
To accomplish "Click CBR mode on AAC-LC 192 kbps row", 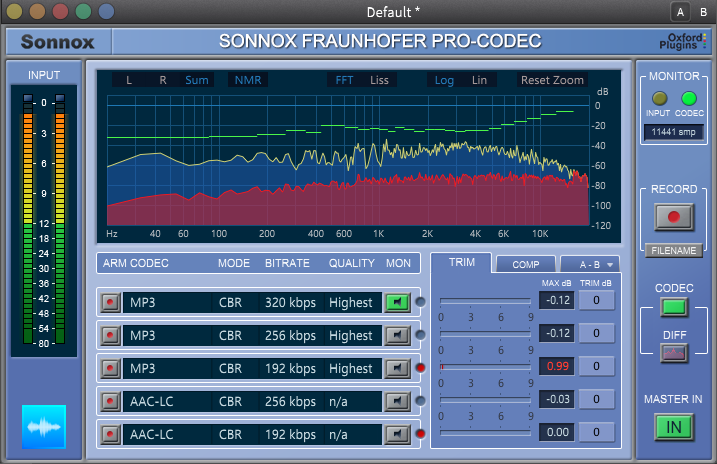I will (x=235, y=434).
